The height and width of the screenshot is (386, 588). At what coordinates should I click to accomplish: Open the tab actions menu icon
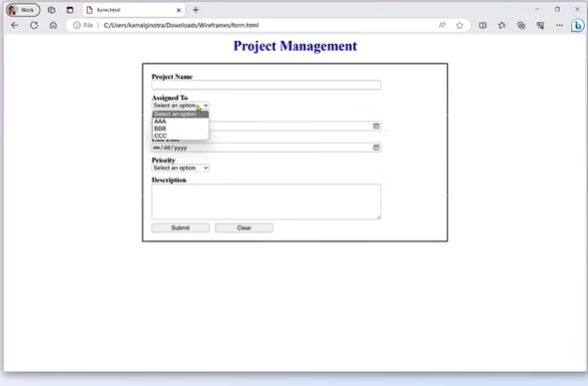(x=70, y=10)
